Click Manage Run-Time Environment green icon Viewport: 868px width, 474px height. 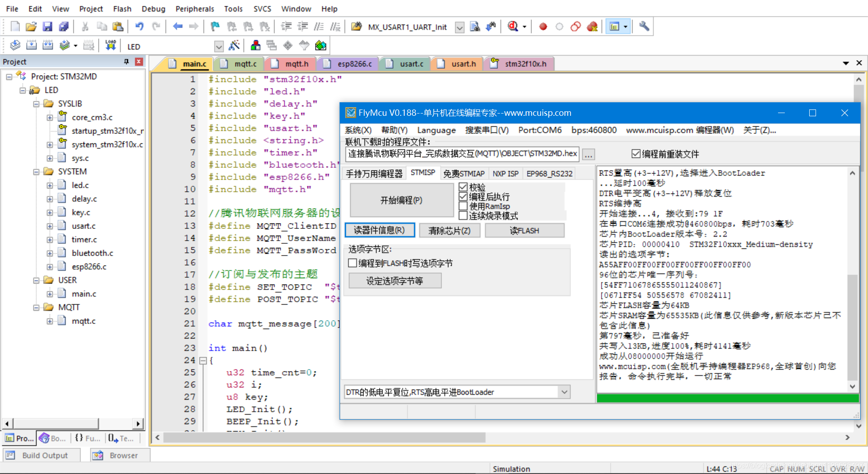tap(321, 45)
